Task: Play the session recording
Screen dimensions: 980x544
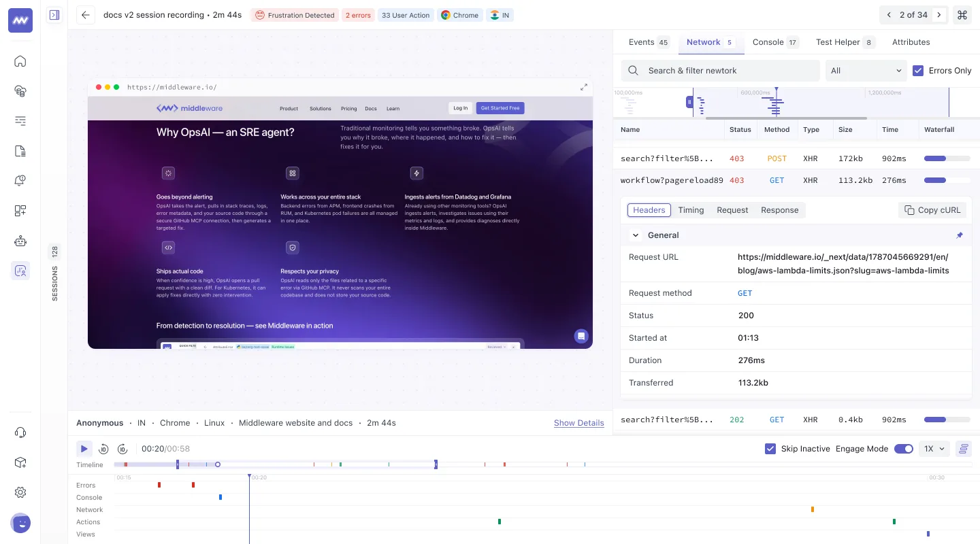Action: click(x=84, y=449)
